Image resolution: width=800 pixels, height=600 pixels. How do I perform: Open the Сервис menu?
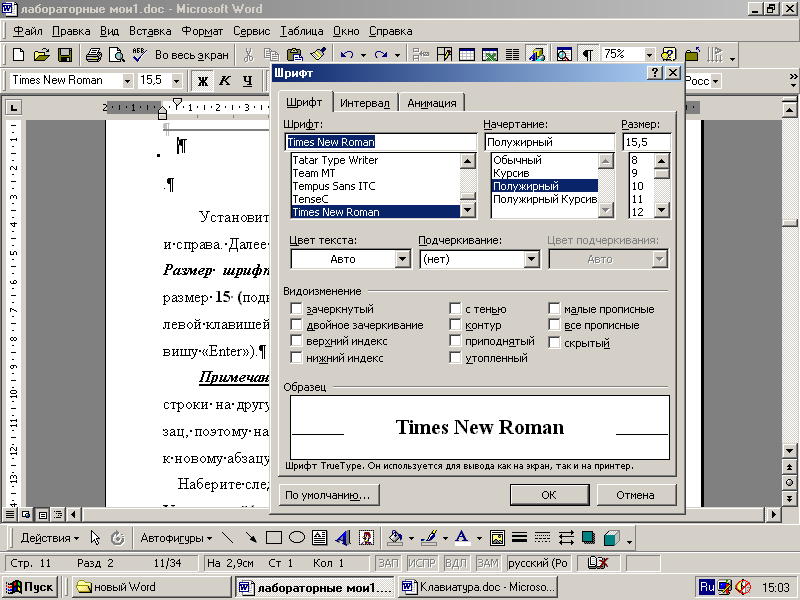[x=252, y=31]
